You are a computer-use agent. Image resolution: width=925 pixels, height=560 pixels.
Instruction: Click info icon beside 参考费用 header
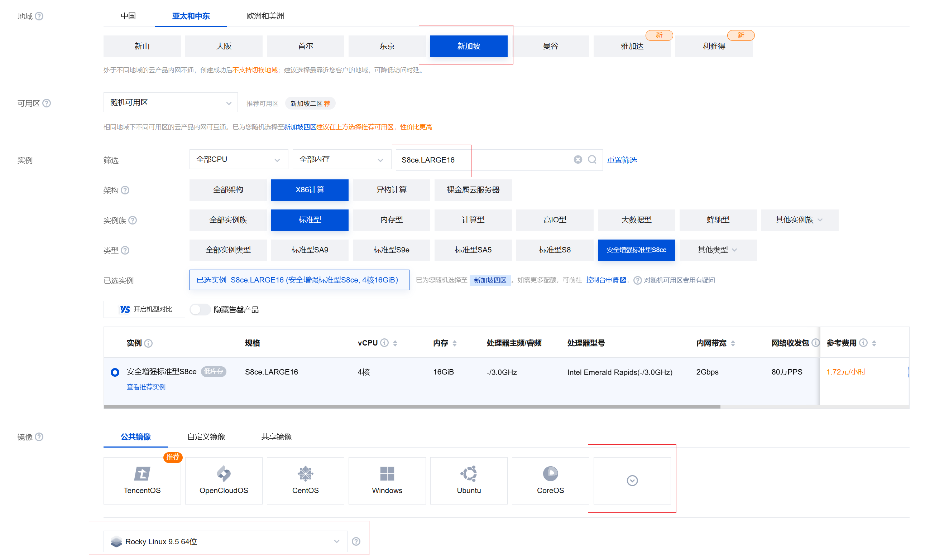[x=863, y=343]
